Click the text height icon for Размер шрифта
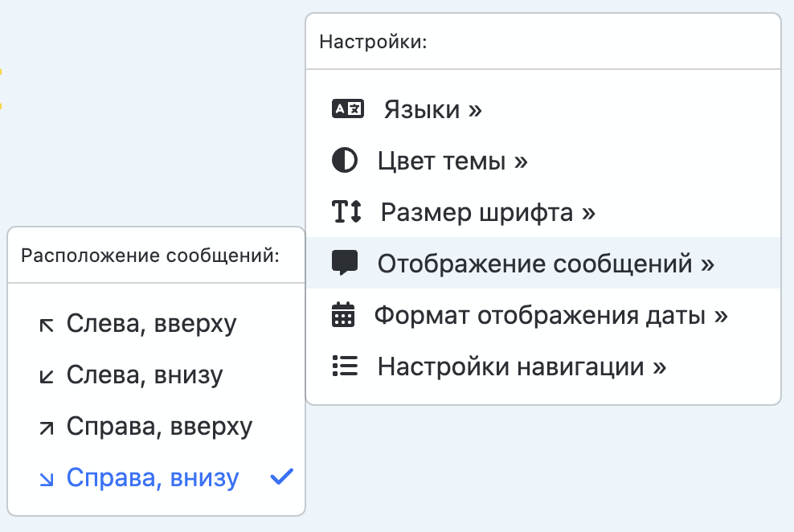The image size is (794, 532). [x=347, y=212]
